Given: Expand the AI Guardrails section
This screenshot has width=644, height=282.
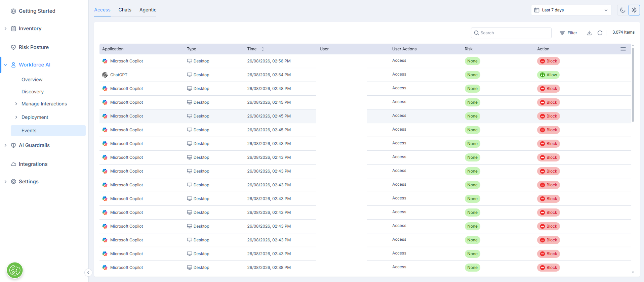Looking at the screenshot, I should pyautogui.click(x=5, y=145).
